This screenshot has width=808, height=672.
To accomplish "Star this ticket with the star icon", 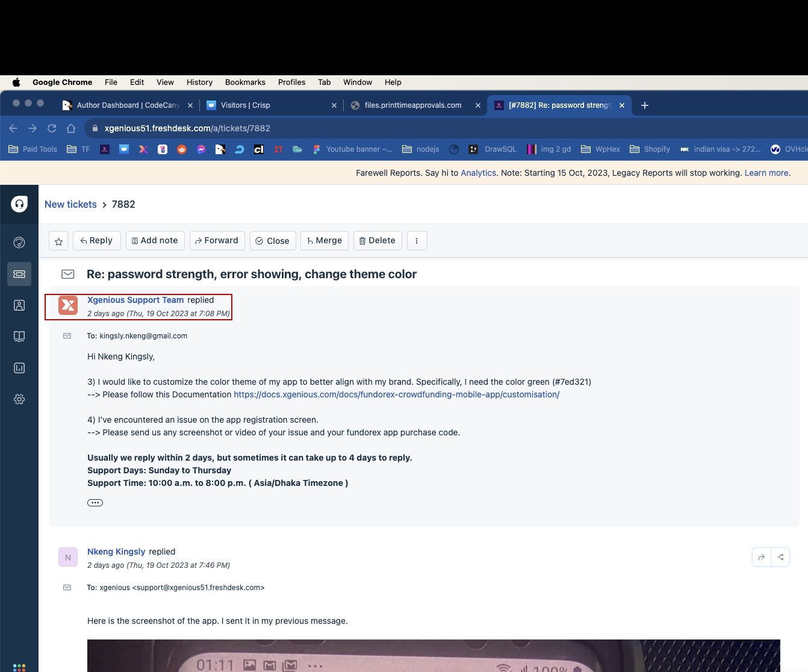I will 58,241.
